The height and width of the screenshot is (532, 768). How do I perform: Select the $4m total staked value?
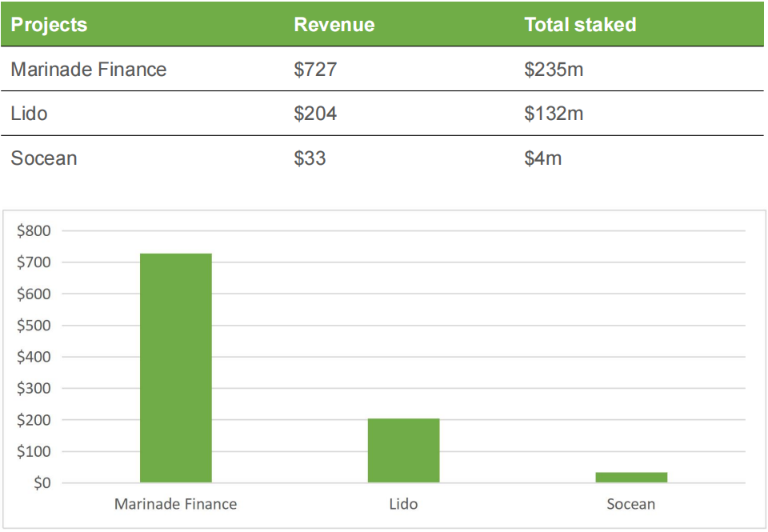pos(543,158)
